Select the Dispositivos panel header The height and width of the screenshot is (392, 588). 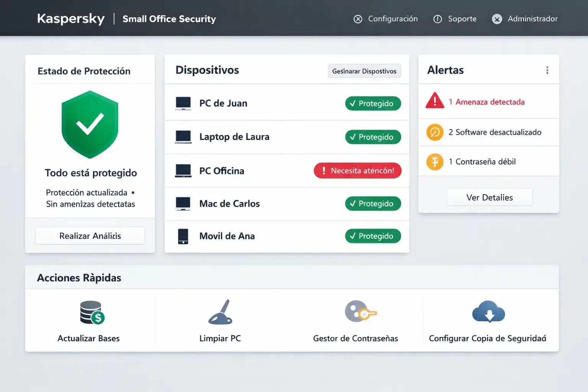pos(207,70)
